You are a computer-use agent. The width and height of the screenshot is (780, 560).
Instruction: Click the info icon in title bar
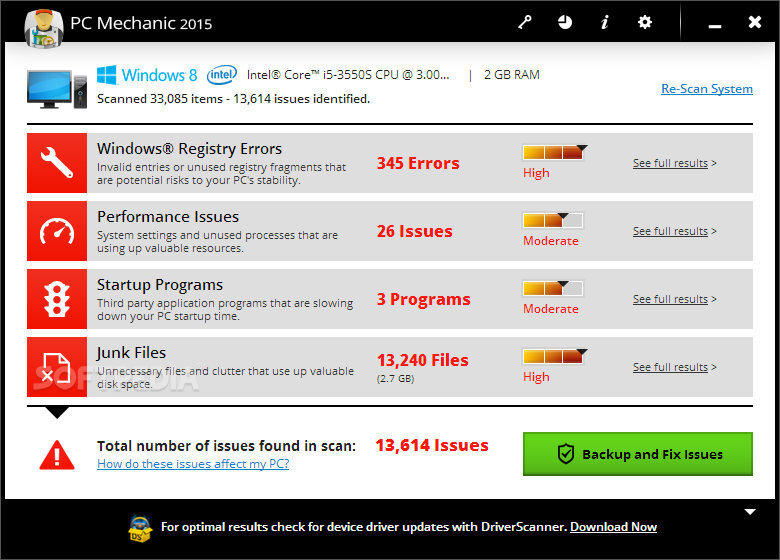[604, 22]
